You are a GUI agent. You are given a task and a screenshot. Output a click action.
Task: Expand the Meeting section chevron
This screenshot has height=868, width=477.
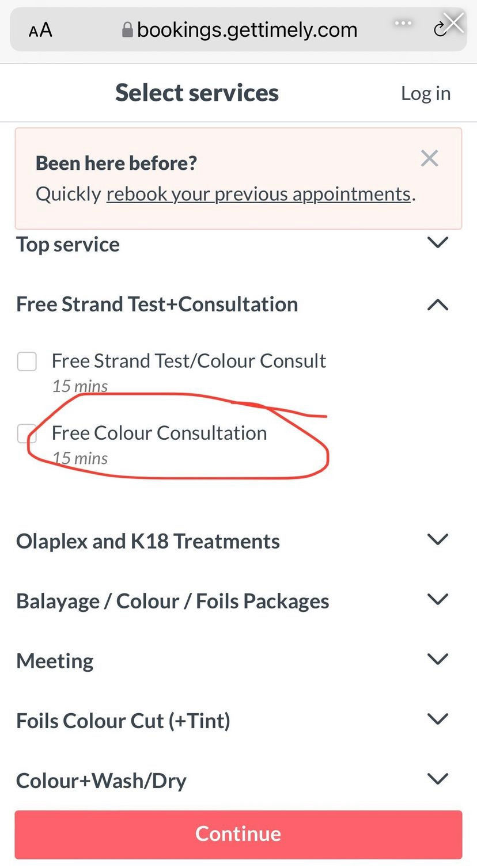point(438,659)
